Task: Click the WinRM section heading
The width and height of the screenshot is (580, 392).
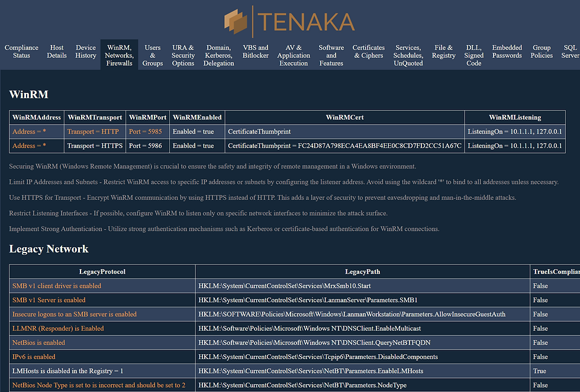Action: (x=29, y=94)
